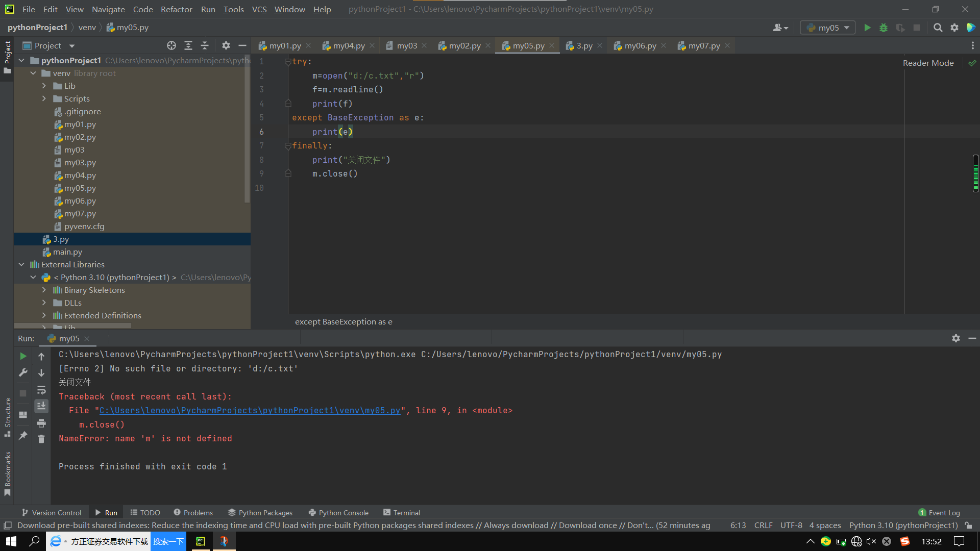Run my05 with the green play button
This screenshot has width=980, height=551.
click(867, 28)
